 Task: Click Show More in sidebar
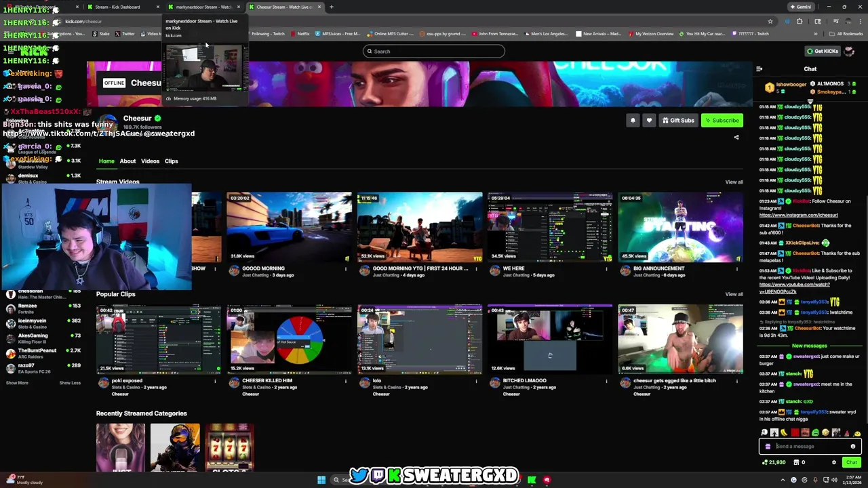tap(17, 383)
